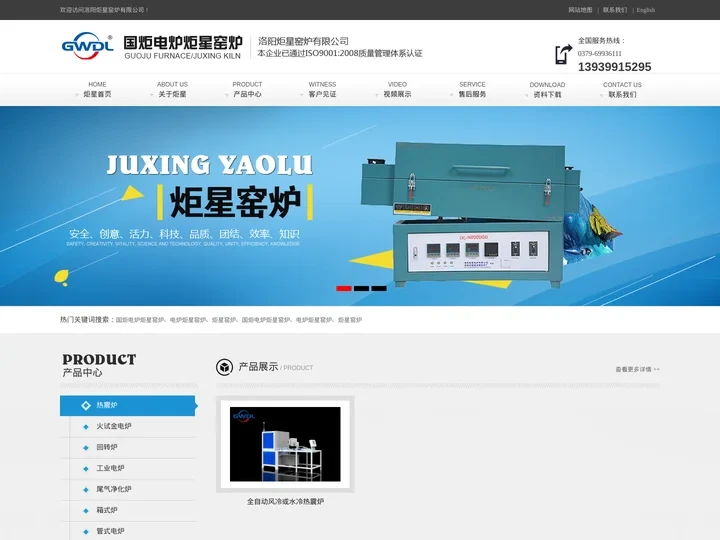Click the GWDL company logo
Image resolution: width=720 pixels, height=540 pixels.
tap(87, 46)
